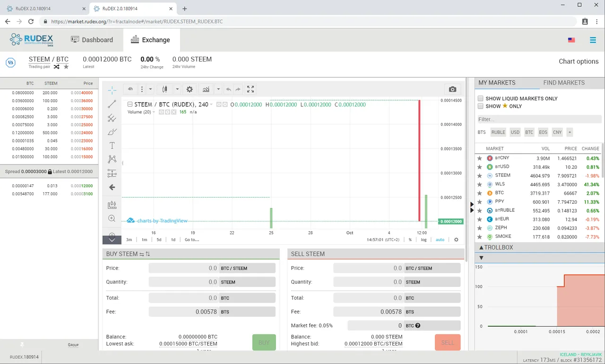Take a chart snapshot with camera icon

point(452,89)
